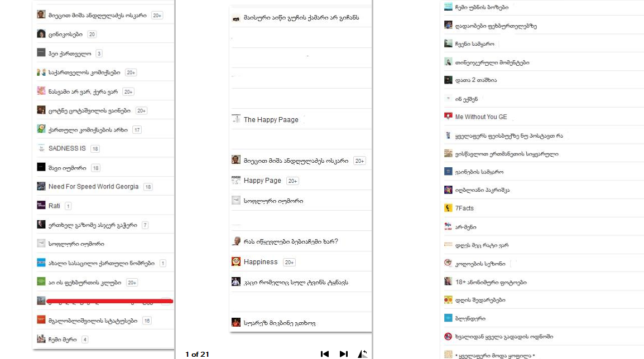Click the ჩემი მერი thumbnail icon

[x=41, y=339]
